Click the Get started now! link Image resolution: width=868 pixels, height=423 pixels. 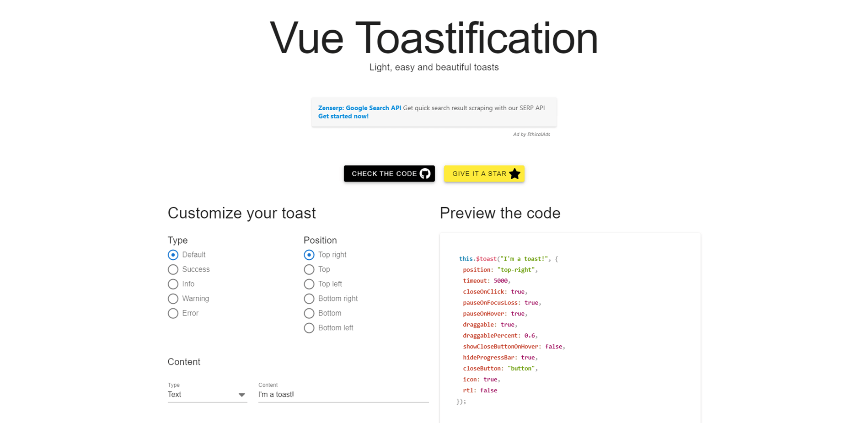point(343,116)
